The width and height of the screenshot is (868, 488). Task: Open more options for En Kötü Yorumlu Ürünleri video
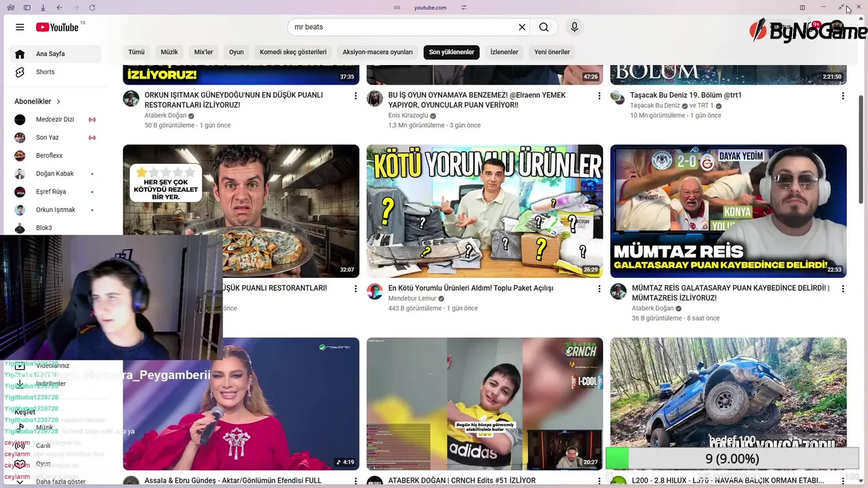pos(599,289)
